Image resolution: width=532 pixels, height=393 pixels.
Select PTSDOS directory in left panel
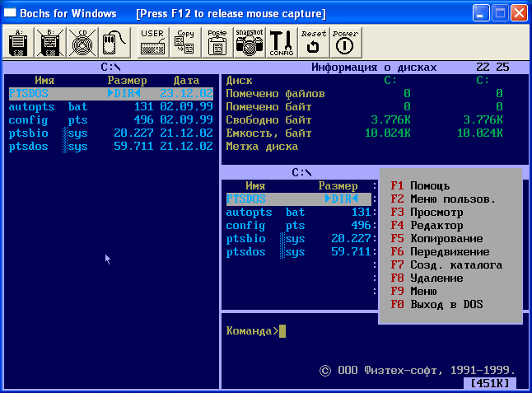[x=111, y=93]
